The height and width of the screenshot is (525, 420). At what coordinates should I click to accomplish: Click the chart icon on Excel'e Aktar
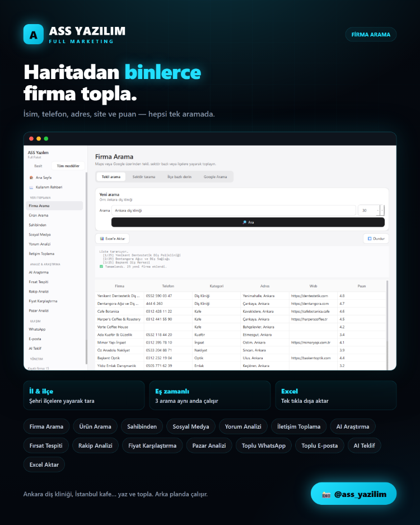coord(102,239)
